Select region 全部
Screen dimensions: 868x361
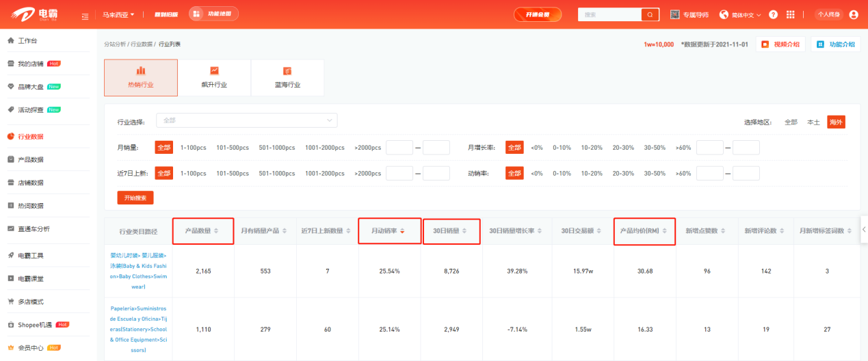pyautogui.click(x=791, y=122)
